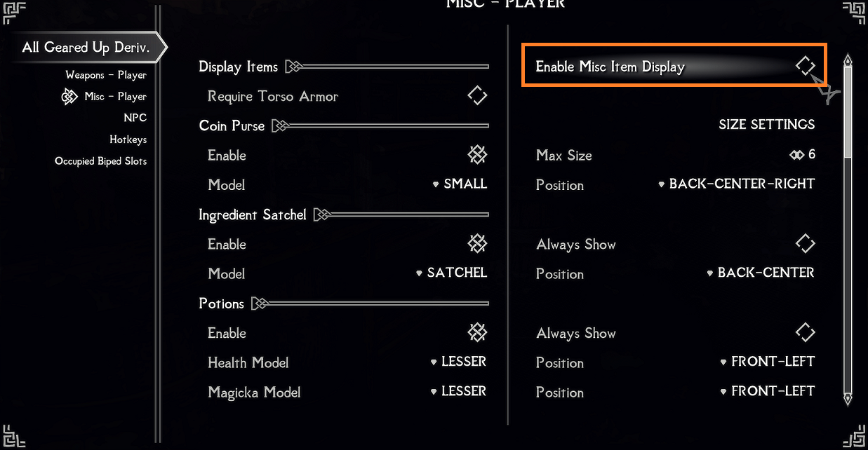The height and width of the screenshot is (450, 868).
Task: Change Ingredient Satchel Model SATCHEL option
Action: [452, 273]
